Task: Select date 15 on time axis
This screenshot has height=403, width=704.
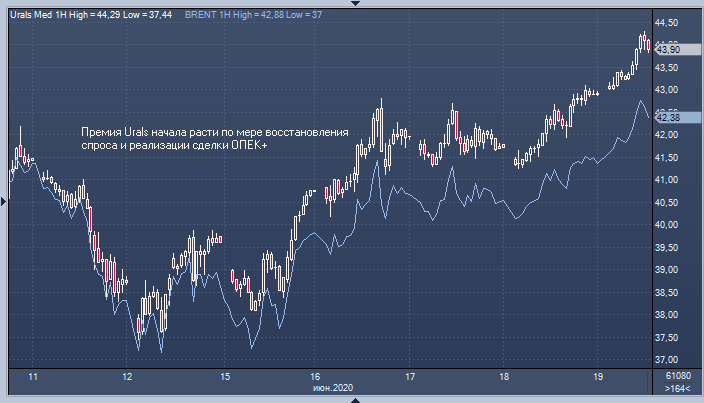Action: 225,376
